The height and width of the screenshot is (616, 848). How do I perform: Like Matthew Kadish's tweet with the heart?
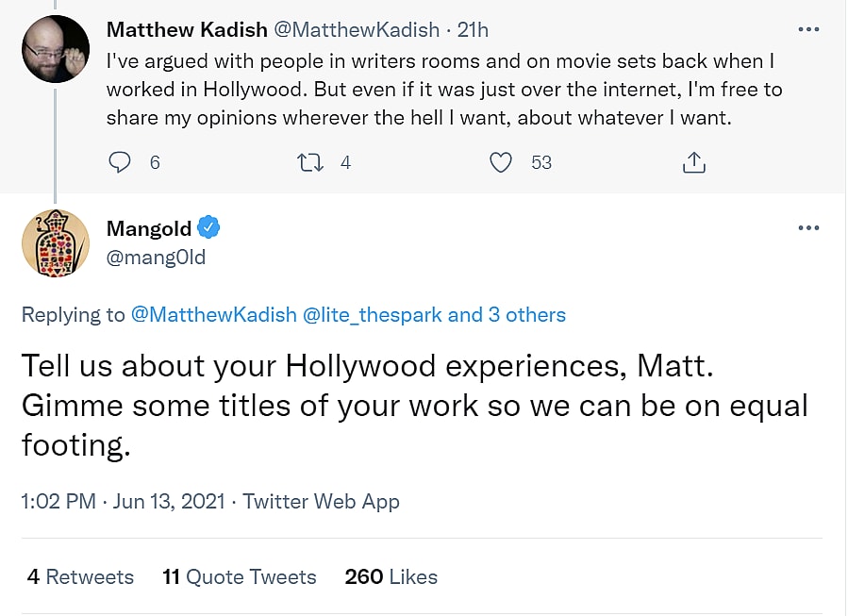point(501,162)
